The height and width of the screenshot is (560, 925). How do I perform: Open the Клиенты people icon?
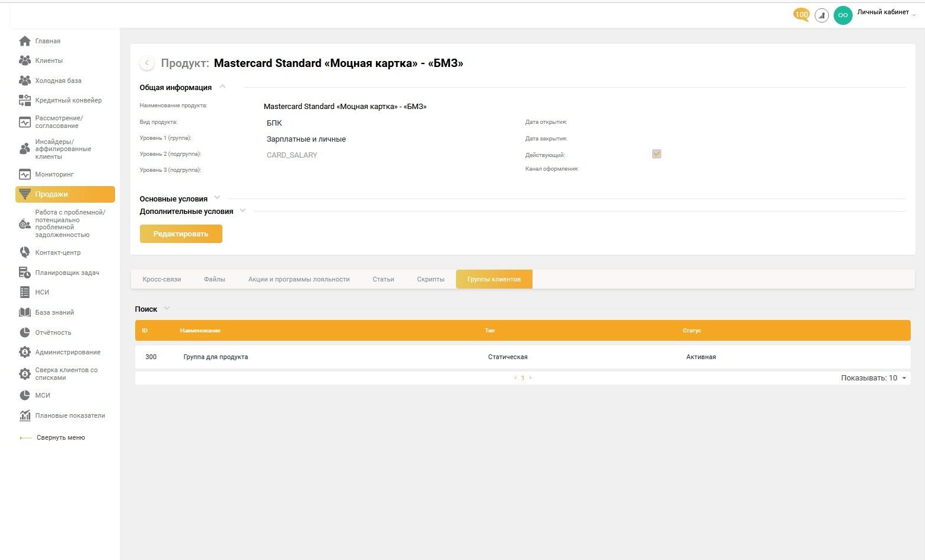coord(25,60)
